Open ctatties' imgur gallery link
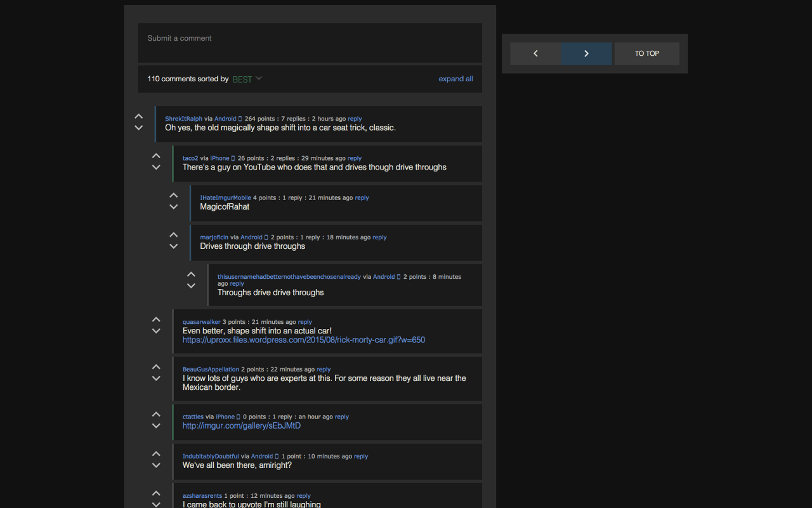This screenshot has width=812, height=508. click(241, 425)
